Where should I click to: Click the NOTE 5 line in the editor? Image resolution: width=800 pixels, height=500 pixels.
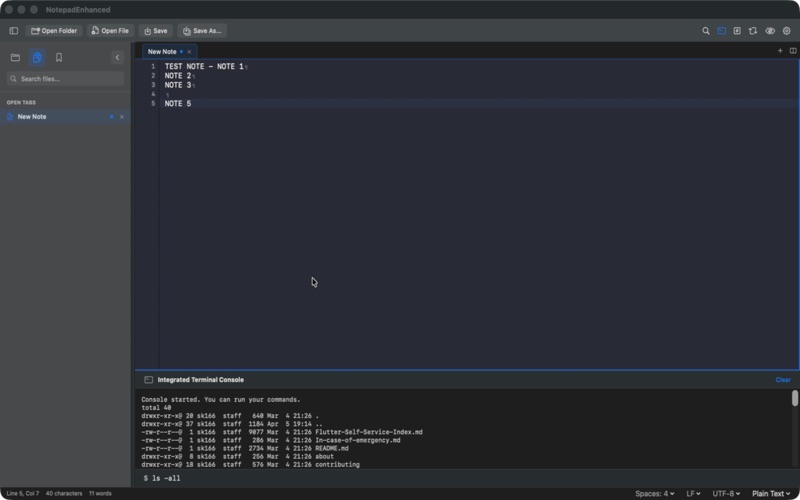click(178, 104)
